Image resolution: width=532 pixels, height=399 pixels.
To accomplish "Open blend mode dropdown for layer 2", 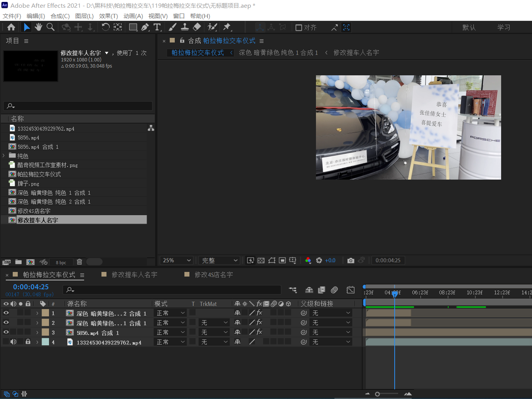I will click(x=171, y=323).
